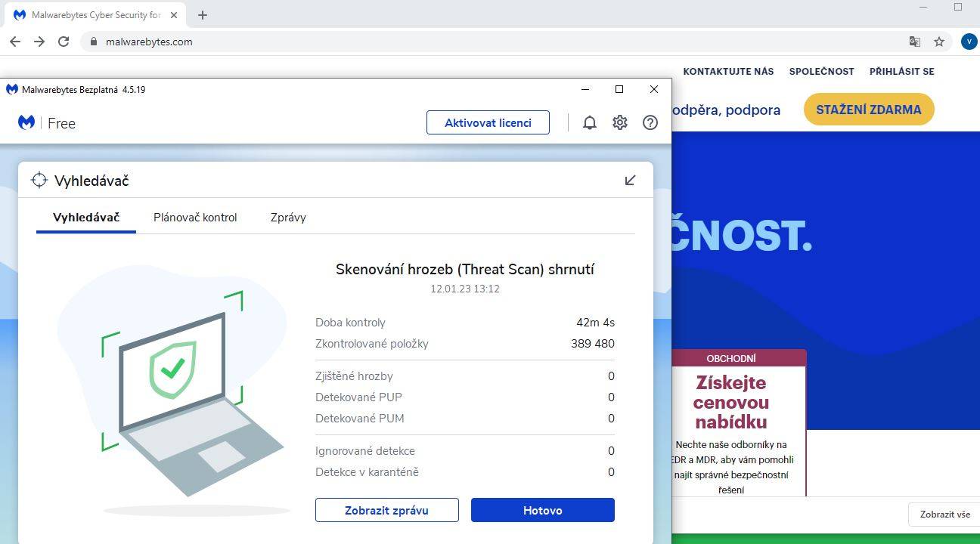Switch to Plánovač kontrol tab
Viewport: 980px width, 544px height.
[x=195, y=218]
